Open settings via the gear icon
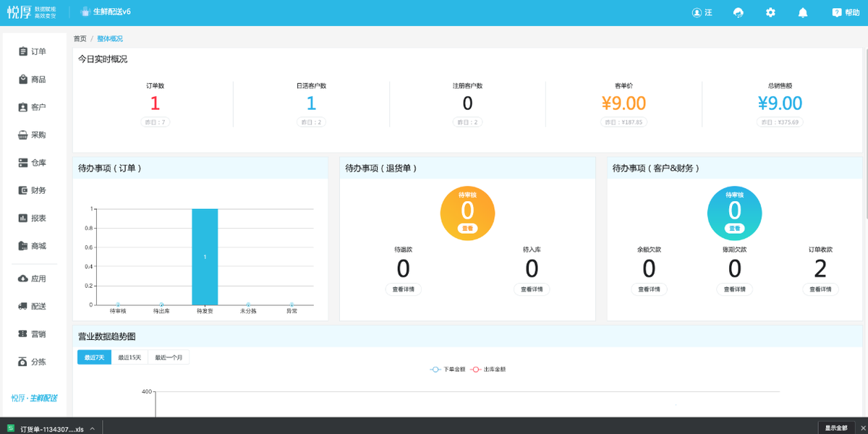The image size is (868, 434). pyautogui.click(x=770, y=12)
